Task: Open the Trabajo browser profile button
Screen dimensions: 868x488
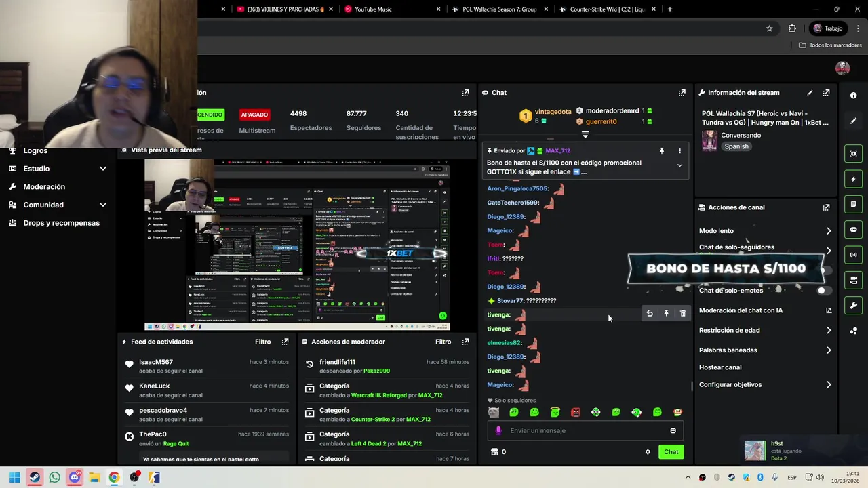Action: 828,28
